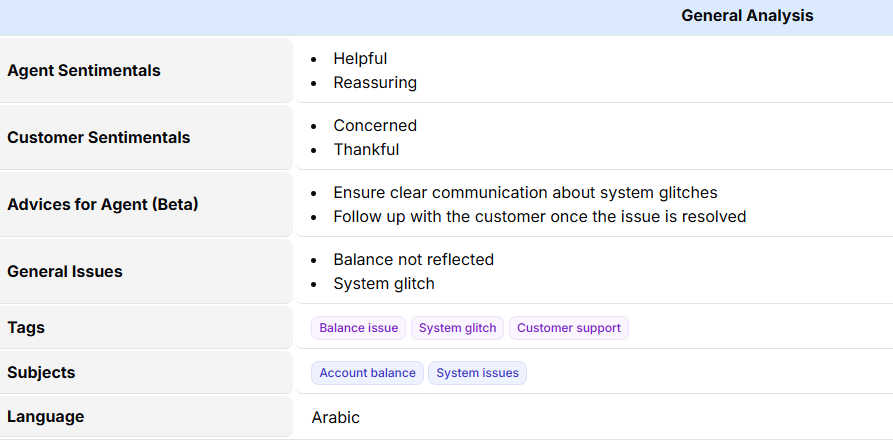Click the General Analysis header

coord(747,16)
